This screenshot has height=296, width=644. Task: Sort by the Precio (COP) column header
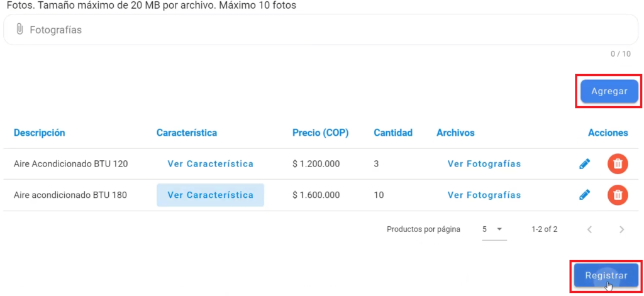(x=320, y=133)
